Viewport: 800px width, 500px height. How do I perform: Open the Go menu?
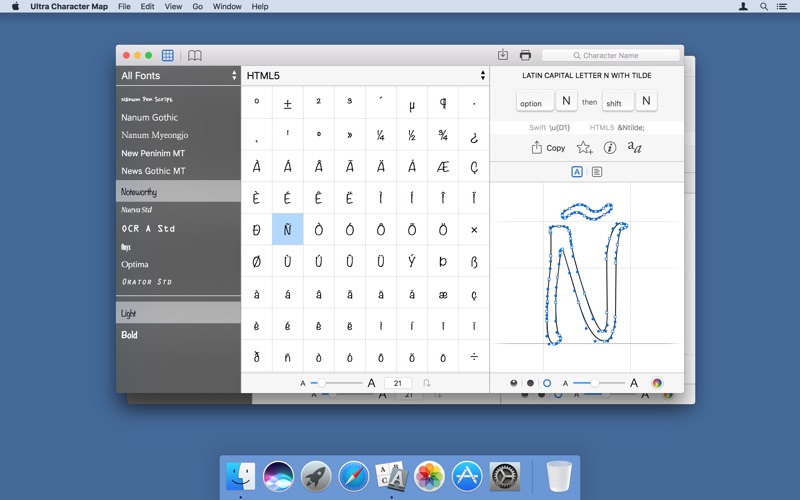[197, 6]
